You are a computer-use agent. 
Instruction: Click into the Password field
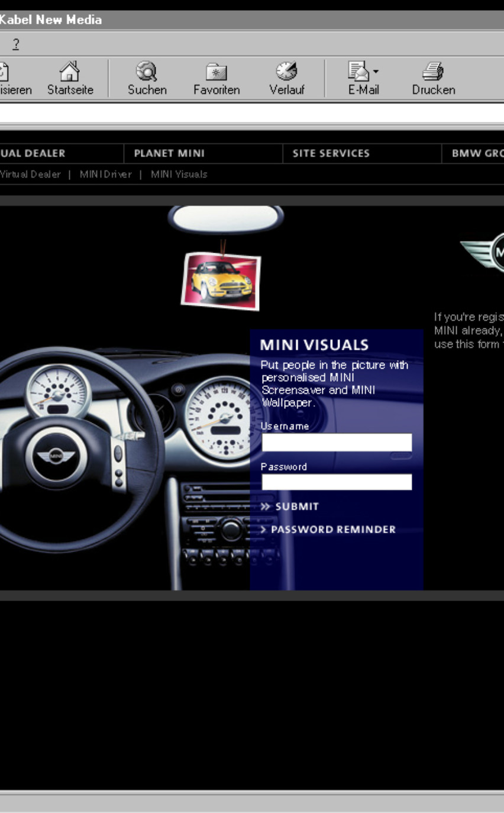337,482
